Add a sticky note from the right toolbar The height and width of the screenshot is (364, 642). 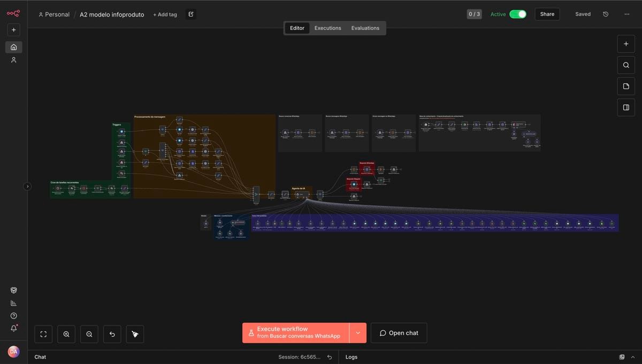(625, 86)
